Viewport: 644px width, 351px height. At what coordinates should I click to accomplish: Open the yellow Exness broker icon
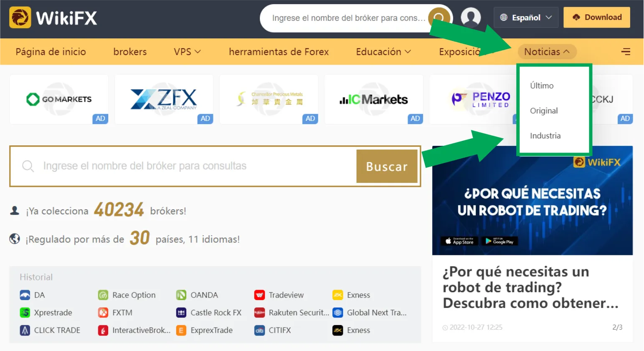[x=337, y=295]
